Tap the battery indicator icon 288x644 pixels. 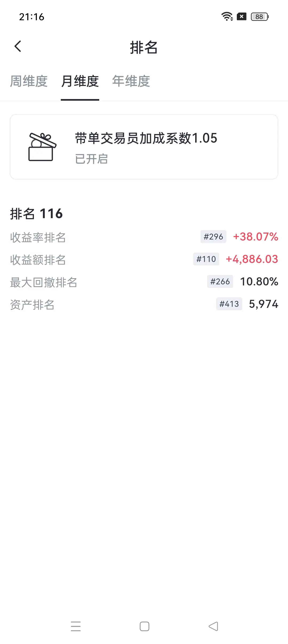(x=260, y=17)
